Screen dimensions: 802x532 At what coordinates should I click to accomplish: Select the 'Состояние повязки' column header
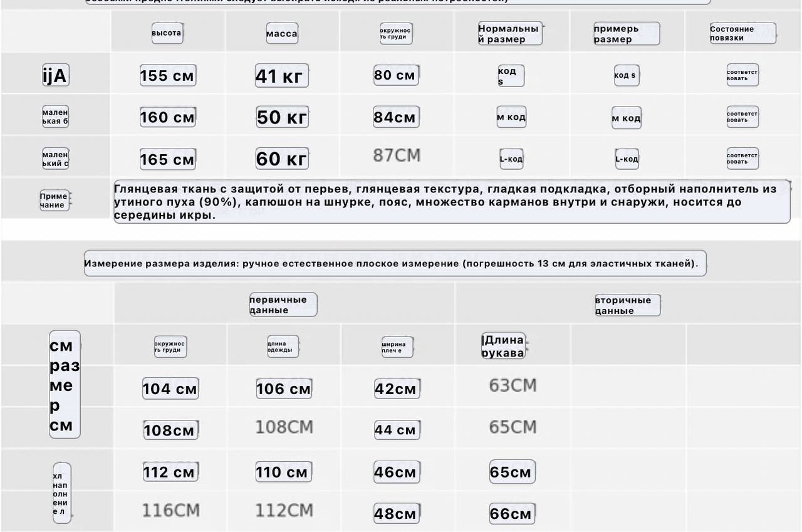pyautogui.click(x=743, y=33)
